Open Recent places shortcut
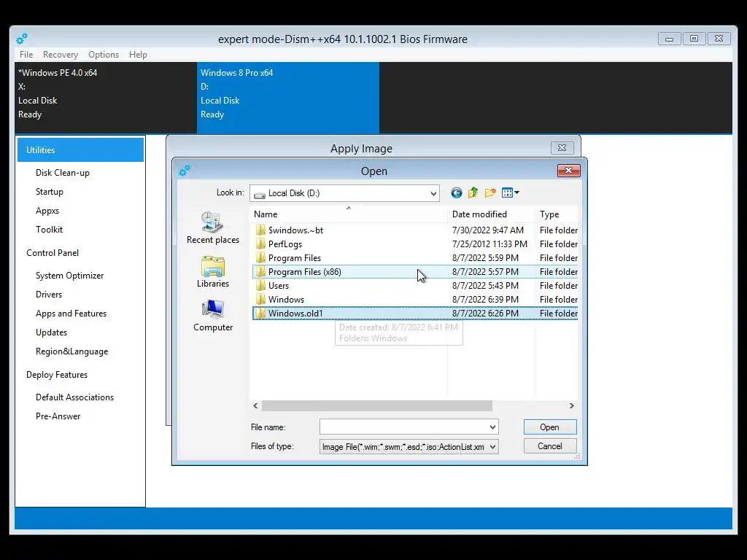Screen dimensions: 747x560 [213, 227]
